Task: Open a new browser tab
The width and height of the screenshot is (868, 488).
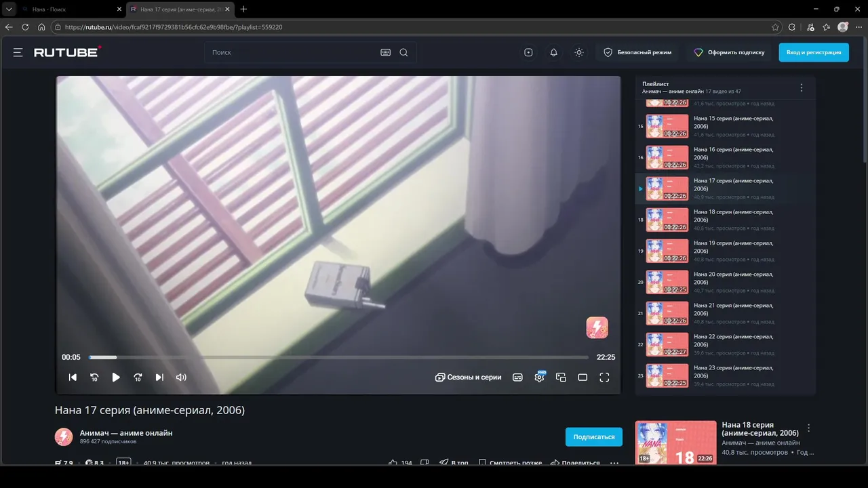Action: pos(243,9)
